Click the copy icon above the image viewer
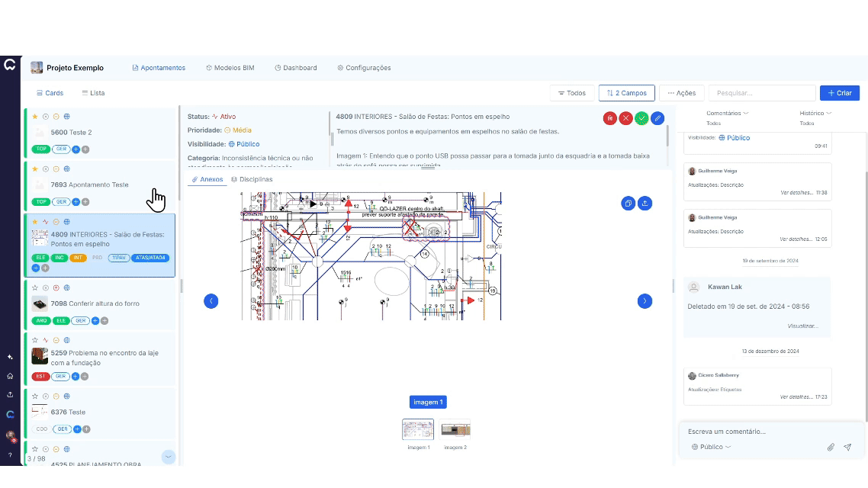This screenshot has width=868, height=488. [628, 204]
